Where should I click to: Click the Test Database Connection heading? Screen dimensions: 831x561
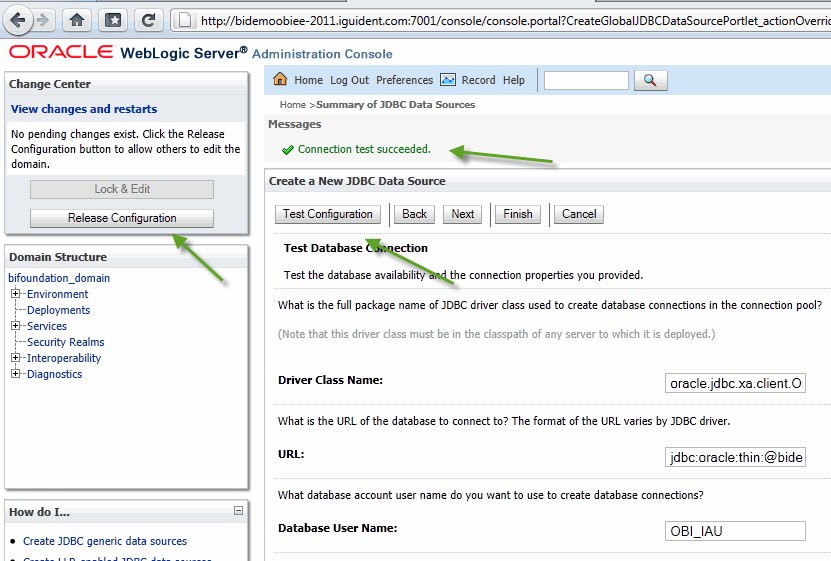(x=356, y=248)
